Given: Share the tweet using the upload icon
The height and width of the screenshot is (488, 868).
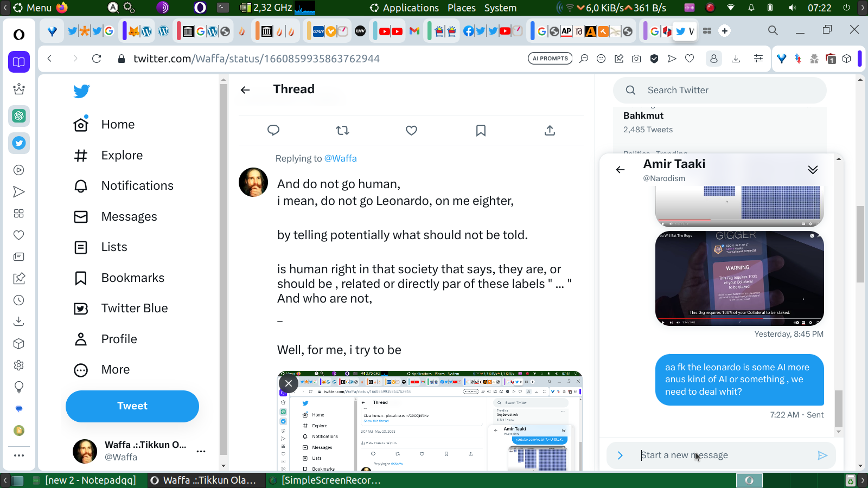Looking at the screenshot, I should 550,130.
